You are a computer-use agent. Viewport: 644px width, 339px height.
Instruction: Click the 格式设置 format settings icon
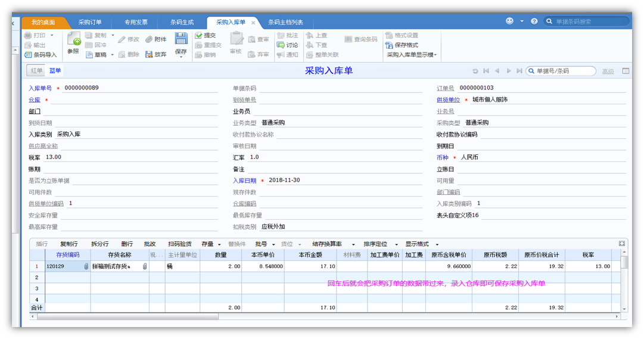[389, 35]
